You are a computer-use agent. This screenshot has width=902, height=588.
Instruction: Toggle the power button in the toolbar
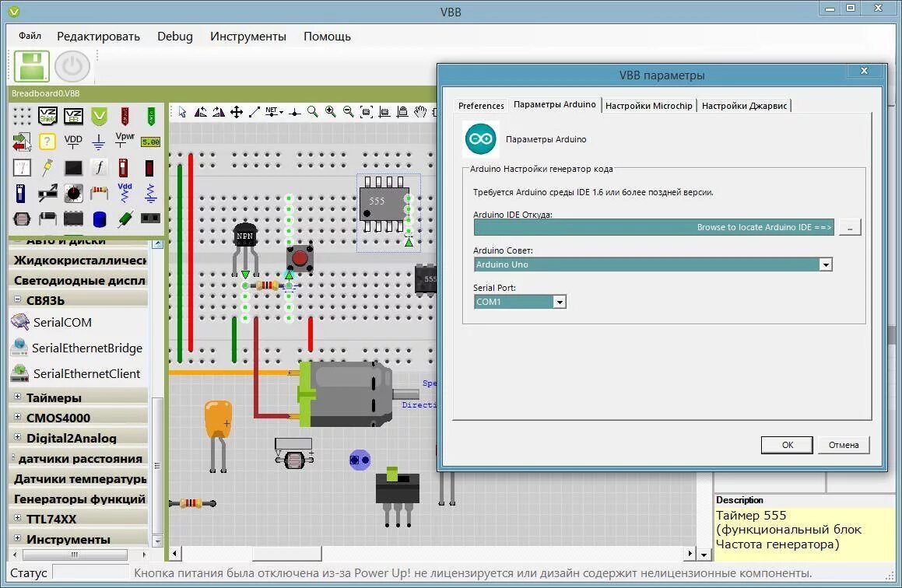coord(72,66)
